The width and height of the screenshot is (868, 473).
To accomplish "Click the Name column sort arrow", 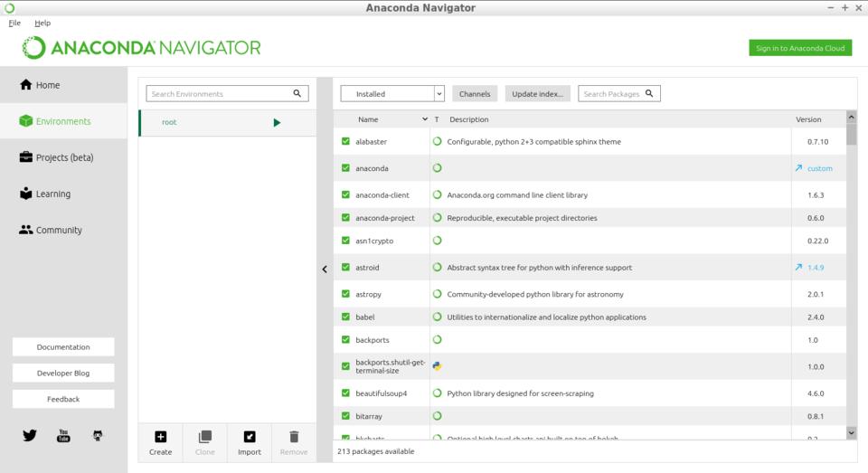I will point(425,119).
